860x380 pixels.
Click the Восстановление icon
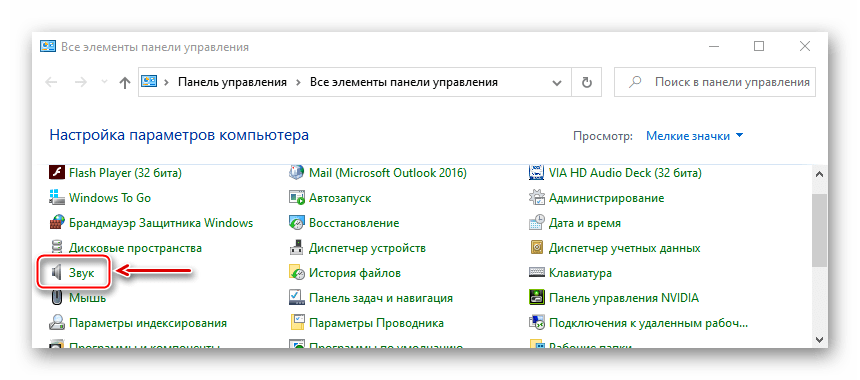pos(297,223)
